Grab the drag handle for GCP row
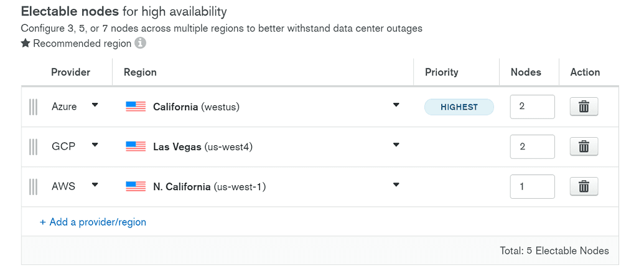This screenshot has width=644, height=268. (x=34, y=146)
